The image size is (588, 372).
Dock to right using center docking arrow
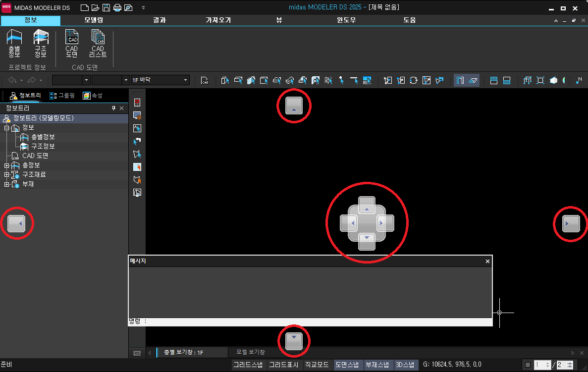(x=385, y=223)
